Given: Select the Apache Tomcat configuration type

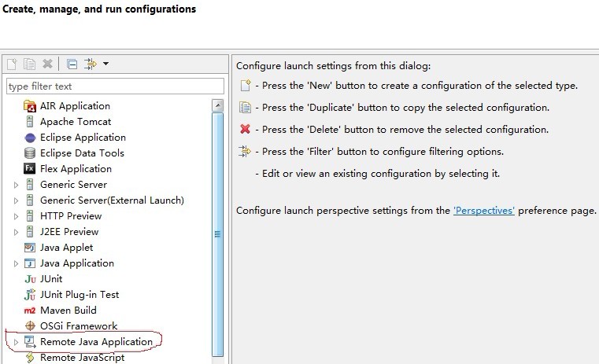Looking at the screenshot, I should tap(75, 122).
